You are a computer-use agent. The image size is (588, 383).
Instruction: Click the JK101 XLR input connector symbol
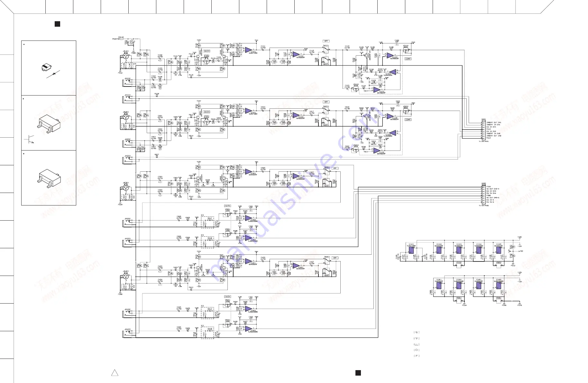pyautogui.click(x=126, y=56)
